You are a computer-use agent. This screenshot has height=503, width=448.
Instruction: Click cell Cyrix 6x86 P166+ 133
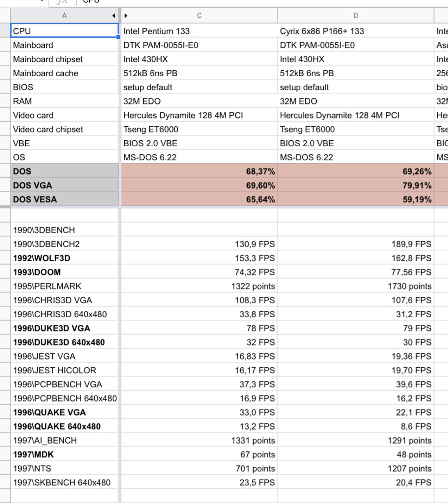(x=356, y=31)
